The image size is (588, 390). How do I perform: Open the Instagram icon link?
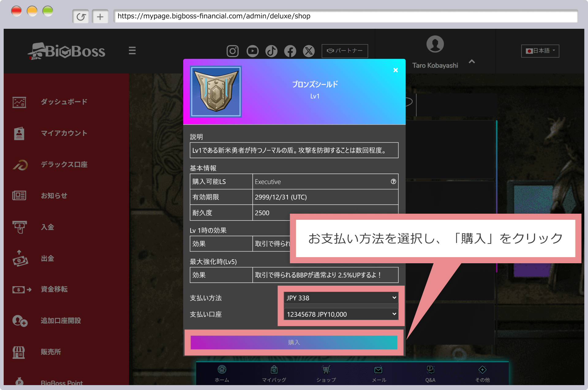pos(232,51)
